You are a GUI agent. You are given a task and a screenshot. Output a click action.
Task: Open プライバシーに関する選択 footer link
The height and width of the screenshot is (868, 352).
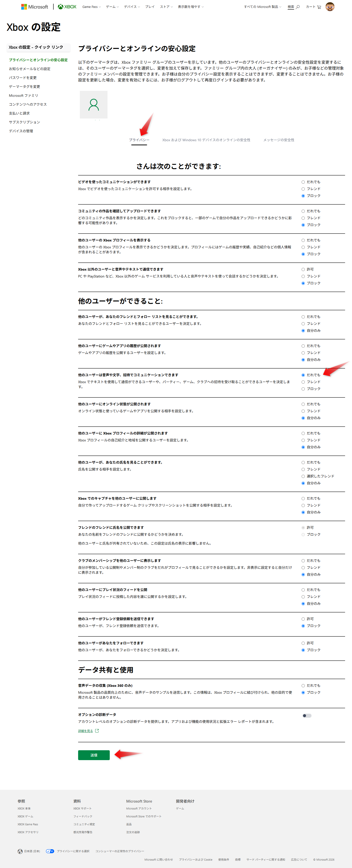pyautogui.click(x=73, y=851)
